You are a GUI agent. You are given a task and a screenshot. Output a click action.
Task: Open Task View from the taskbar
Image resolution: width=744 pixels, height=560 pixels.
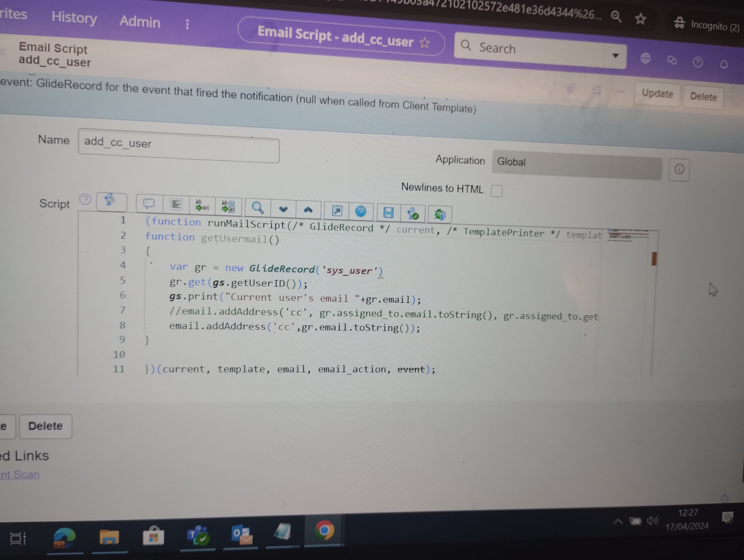[18, 538]
